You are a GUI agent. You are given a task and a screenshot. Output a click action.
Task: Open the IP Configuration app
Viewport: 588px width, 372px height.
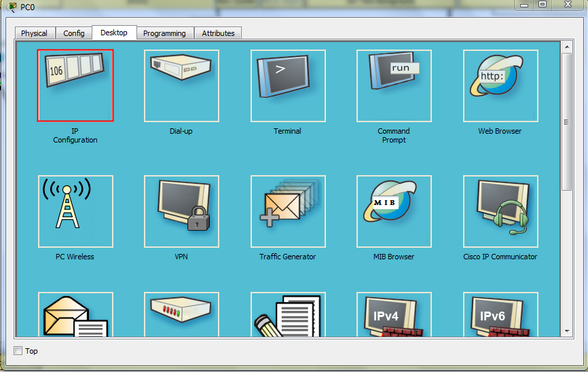click(x=75, y=86)
